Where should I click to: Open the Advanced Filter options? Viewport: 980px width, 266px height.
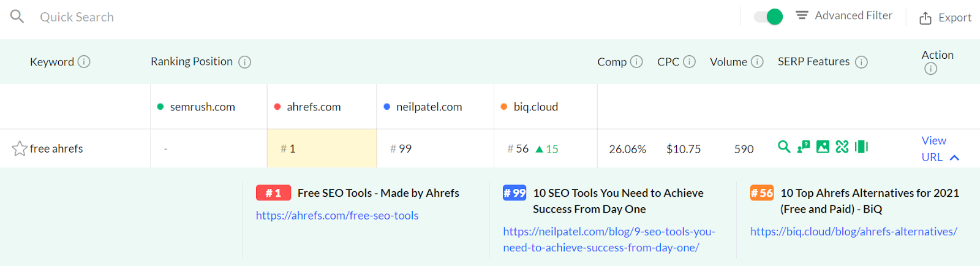(x=844, y=15)
